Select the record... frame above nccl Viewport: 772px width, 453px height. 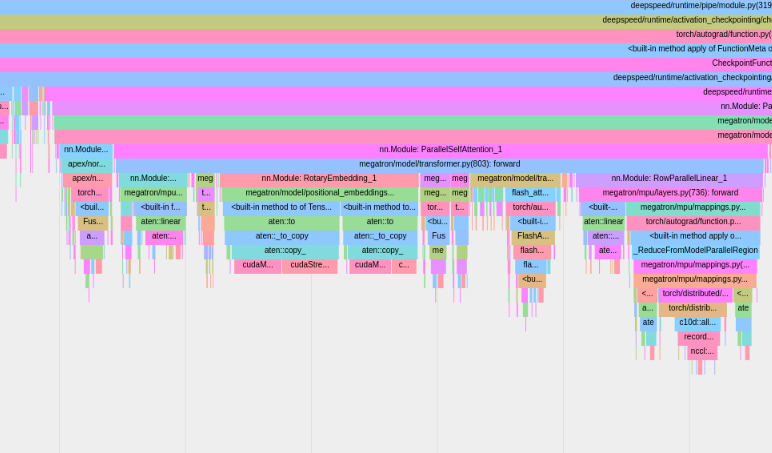coord(698,337)
